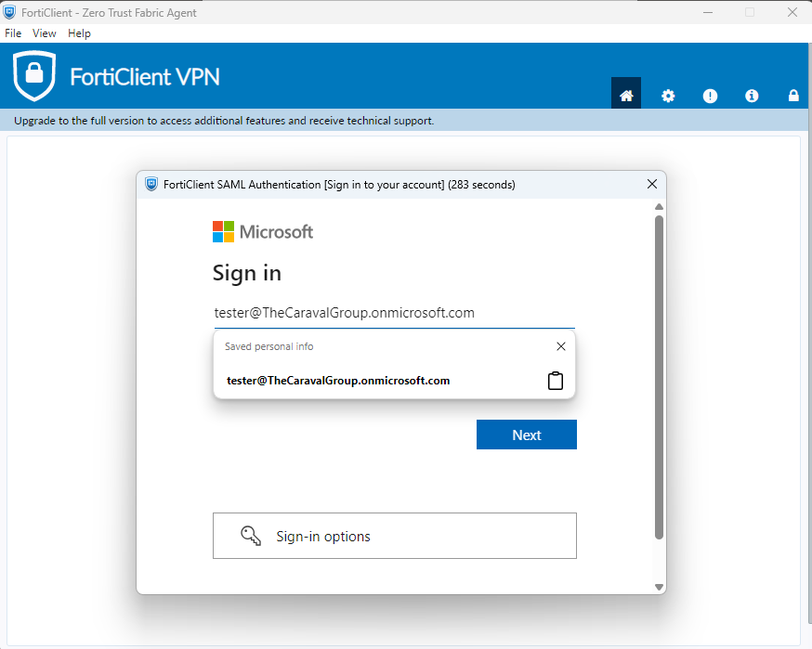
Task: Close the SAML Authentication dialog
Action: 652,185
